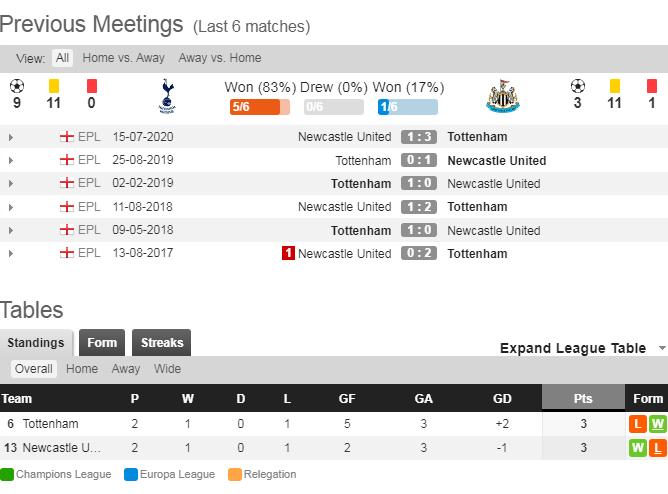Switch to the Form tab
This screenshot has height=494, width=668.
click(x=102, y=343)
